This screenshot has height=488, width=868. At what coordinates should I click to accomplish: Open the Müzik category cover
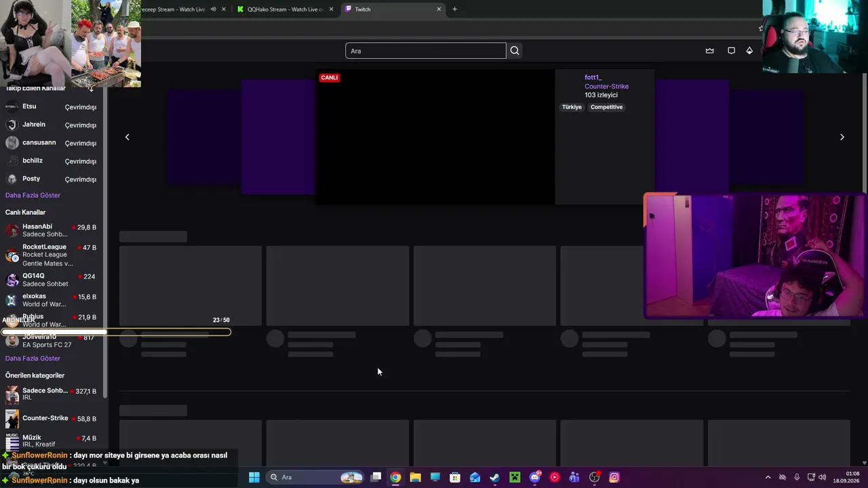(12, 441)
